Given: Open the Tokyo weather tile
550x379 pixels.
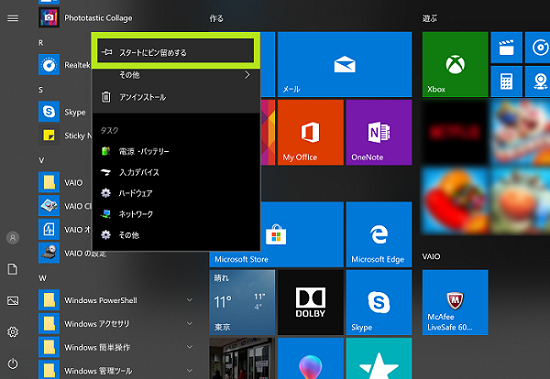Looking at the screenshot, I should (x=242, y=302).
